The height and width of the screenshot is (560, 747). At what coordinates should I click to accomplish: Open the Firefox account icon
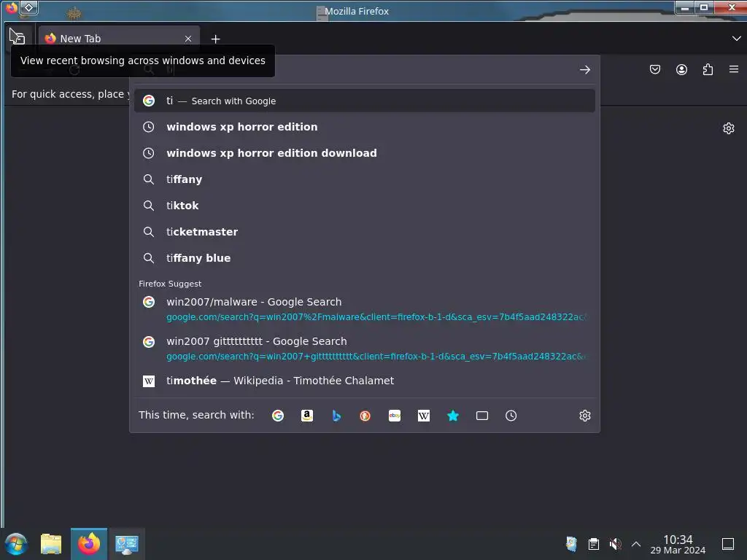pos(681,69)
